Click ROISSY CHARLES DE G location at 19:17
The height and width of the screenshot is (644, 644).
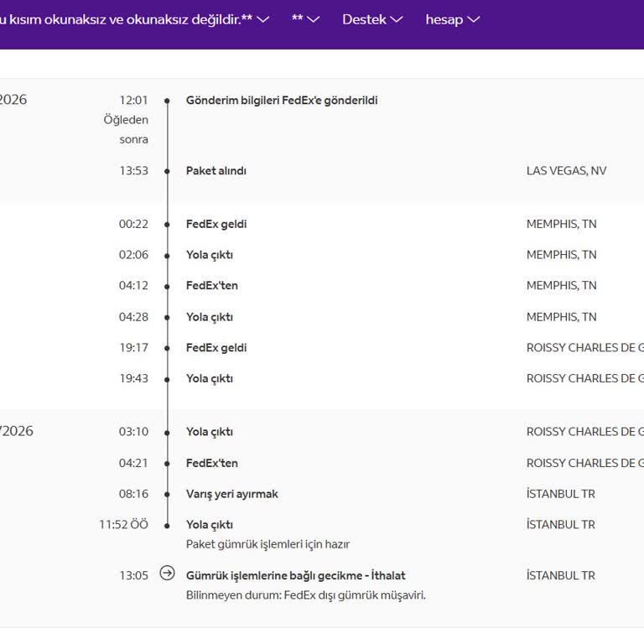[585, 348]
